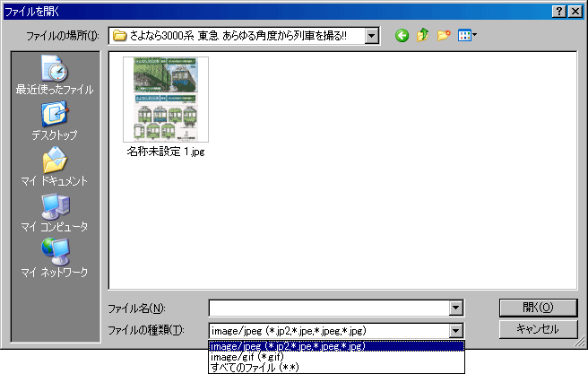Collapse the file type (ファイルの種類) dropdown
The image size is (588, 374).
(x=457, y=330)
